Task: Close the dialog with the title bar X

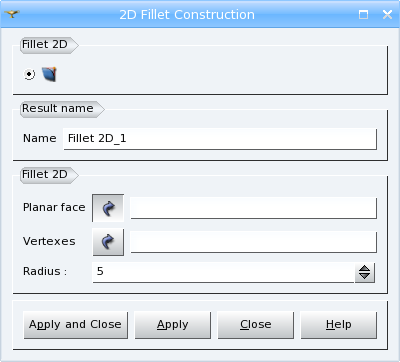Action: (387, 14)
